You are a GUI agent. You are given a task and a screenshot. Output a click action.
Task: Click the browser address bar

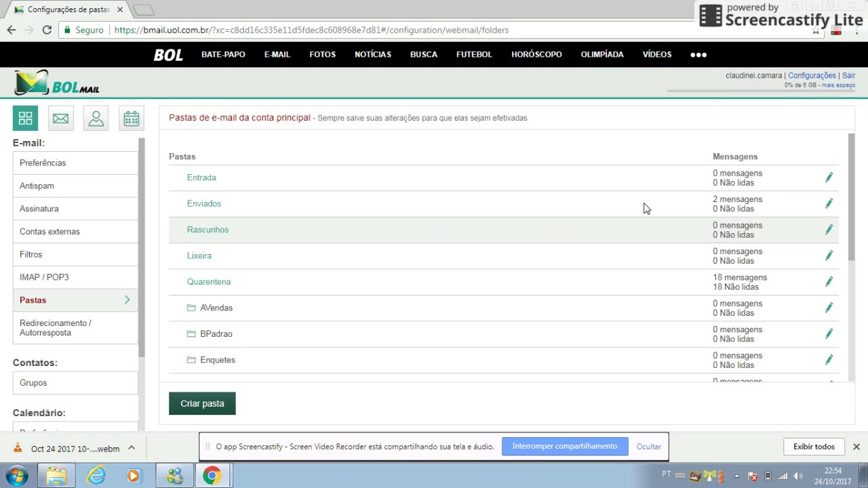pos(434,30)
